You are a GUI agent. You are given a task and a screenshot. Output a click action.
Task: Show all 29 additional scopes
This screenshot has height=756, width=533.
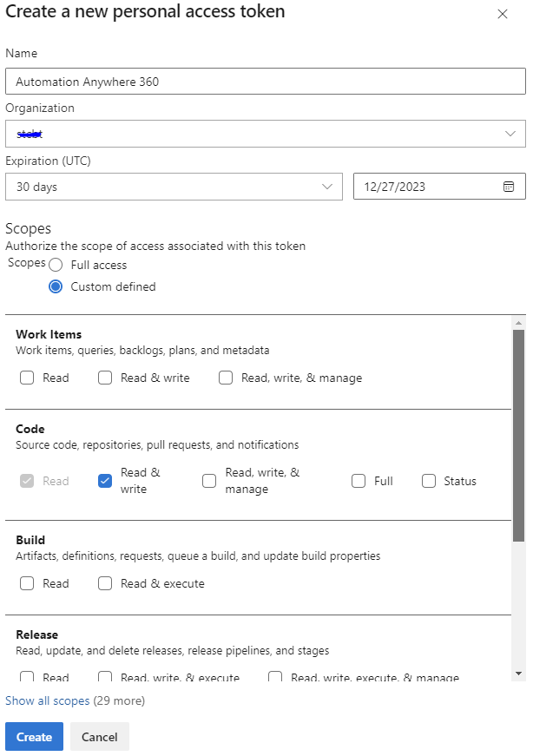coord(48,700)
